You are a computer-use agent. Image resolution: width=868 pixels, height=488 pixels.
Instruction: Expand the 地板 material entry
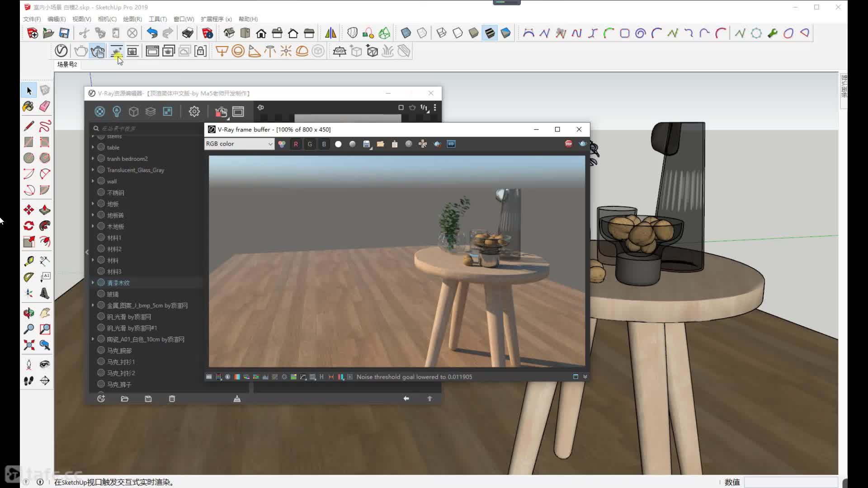pyautogui.click(x=93, y=204)
